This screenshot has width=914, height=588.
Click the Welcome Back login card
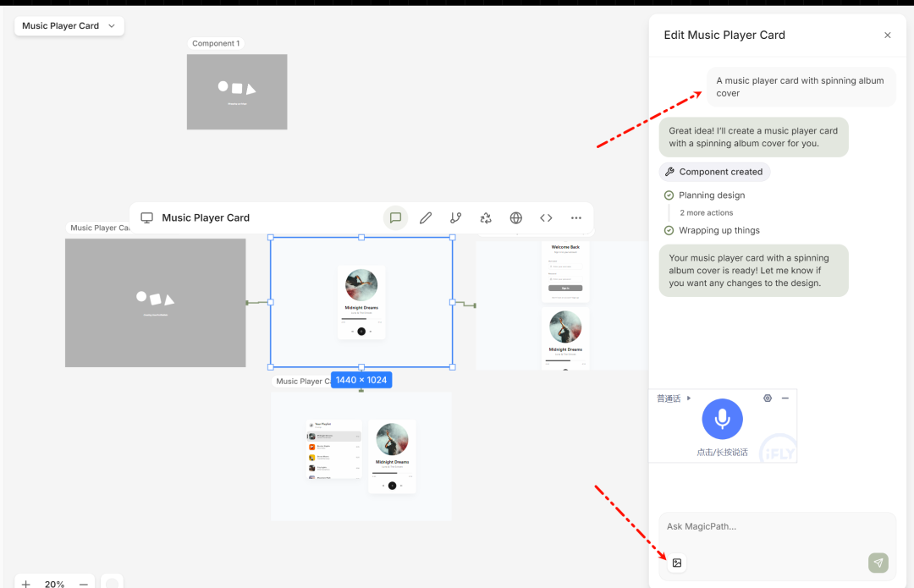[x=565, y=272]
